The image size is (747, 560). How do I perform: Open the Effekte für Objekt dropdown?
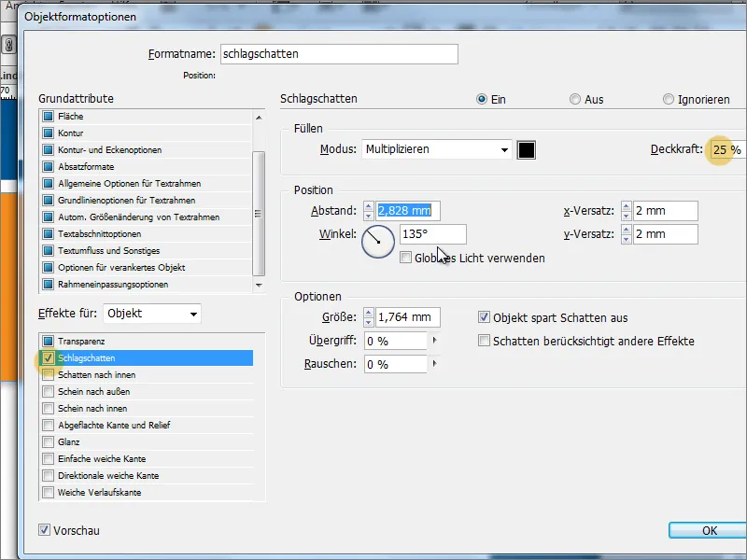(x=152, y=314)
